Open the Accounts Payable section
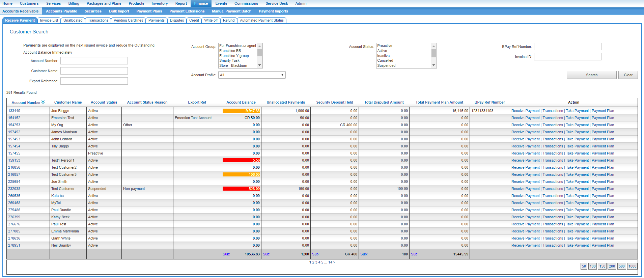The height and width of the screenshot is (278, 644). tap(61, 11)
